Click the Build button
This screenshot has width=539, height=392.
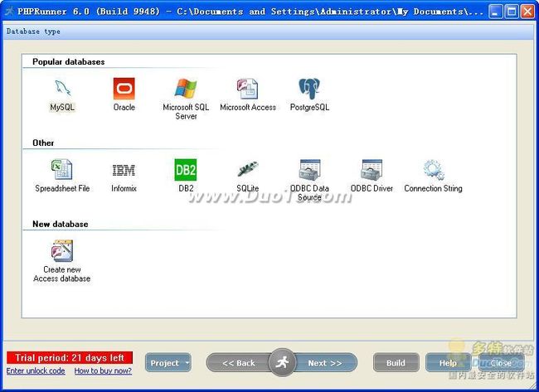click(396, 363)
